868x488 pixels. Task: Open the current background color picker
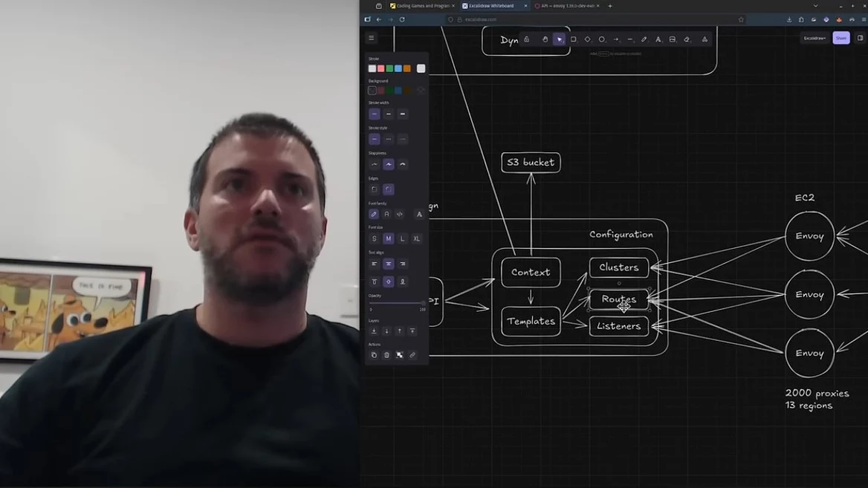(421, 90)
